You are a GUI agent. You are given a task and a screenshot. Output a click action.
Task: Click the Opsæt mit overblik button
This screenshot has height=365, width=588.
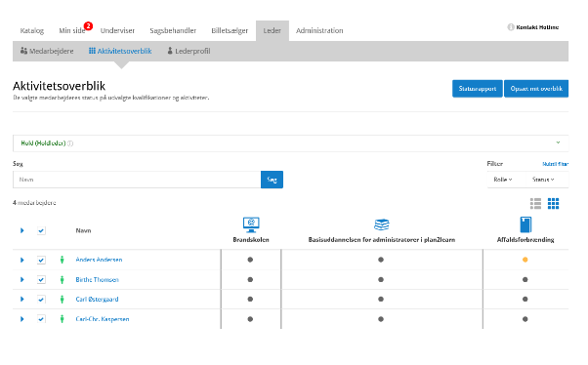pos(536,89)
